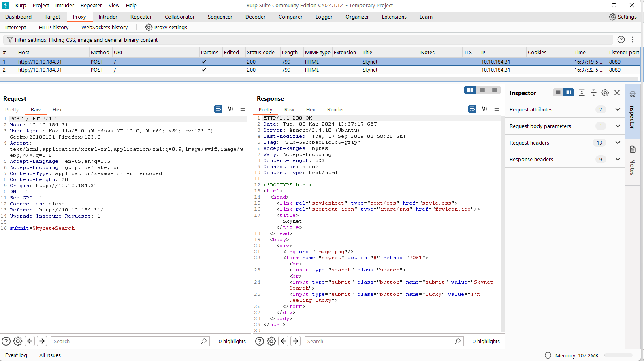The image size is (644, 361).
Task: Expand all Inspector sections icon
Action: [x=582, y=92]
